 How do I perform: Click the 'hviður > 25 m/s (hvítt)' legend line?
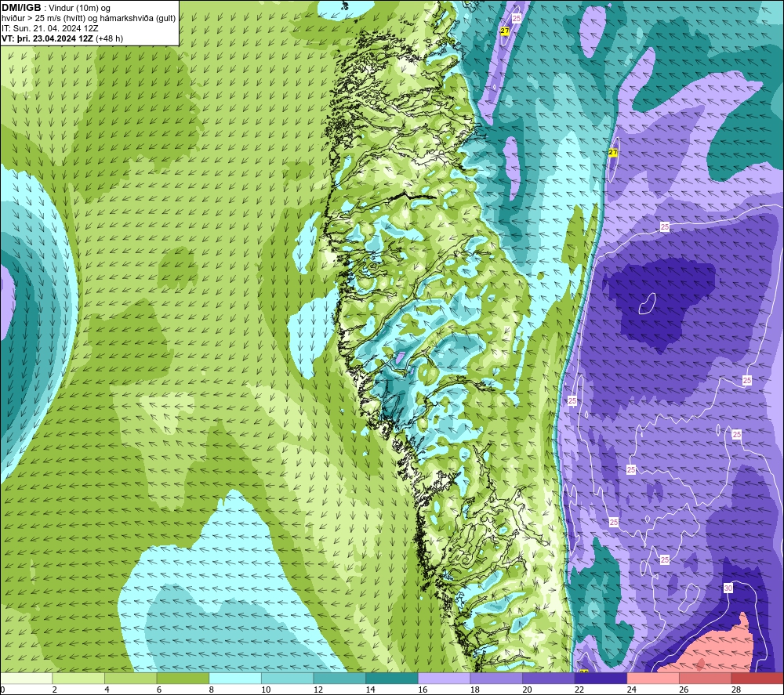click(89, 19)
